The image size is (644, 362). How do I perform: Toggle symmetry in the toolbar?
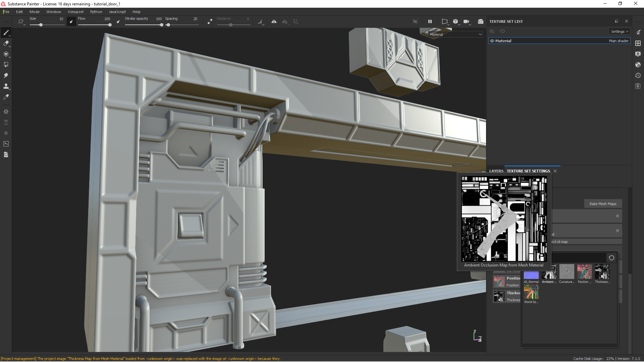pyautogui.click(x=274, y=21)
